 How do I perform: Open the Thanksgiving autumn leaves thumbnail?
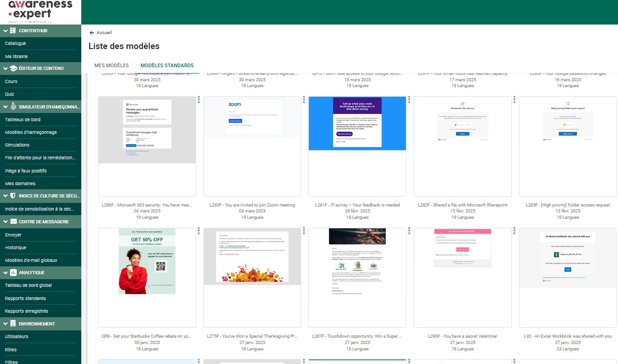click(252, 278)
